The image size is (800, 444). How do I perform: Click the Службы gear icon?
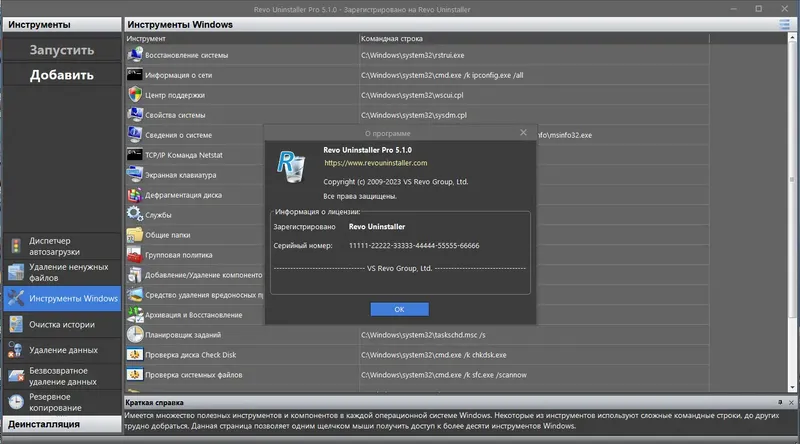pyautogui.click(x=135, y=214)
